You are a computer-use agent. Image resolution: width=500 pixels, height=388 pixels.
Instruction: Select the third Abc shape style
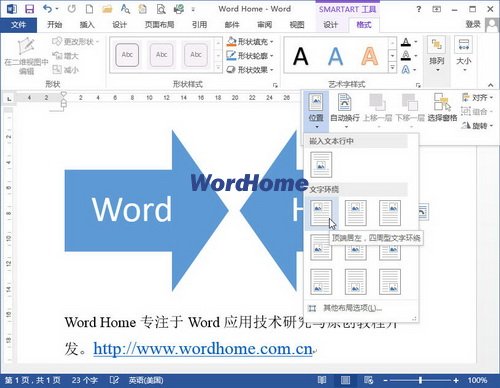pyautogui.click(x=196, y=55)
